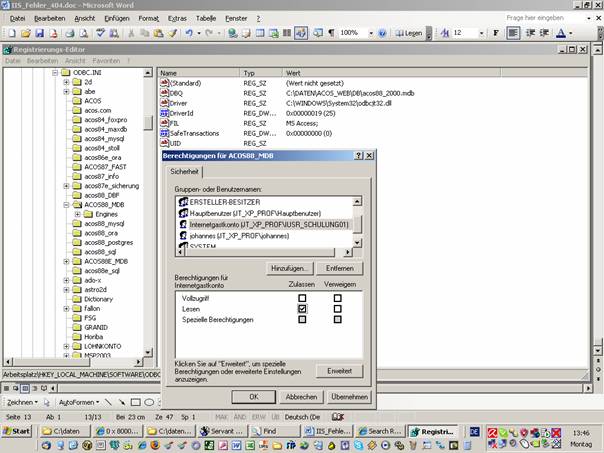This screenshot has width=604, height=453.
Task: Click the Copy icon in Word toolbar
Action: pos(144,33)
